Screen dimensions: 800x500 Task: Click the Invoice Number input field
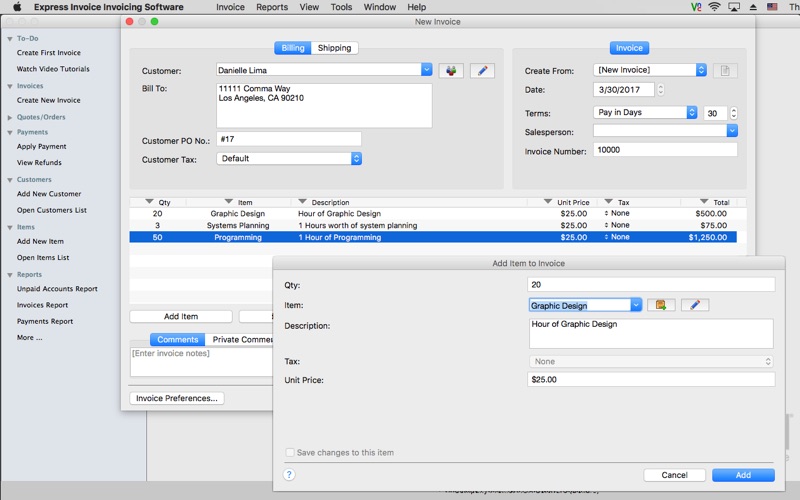[665, 150]
